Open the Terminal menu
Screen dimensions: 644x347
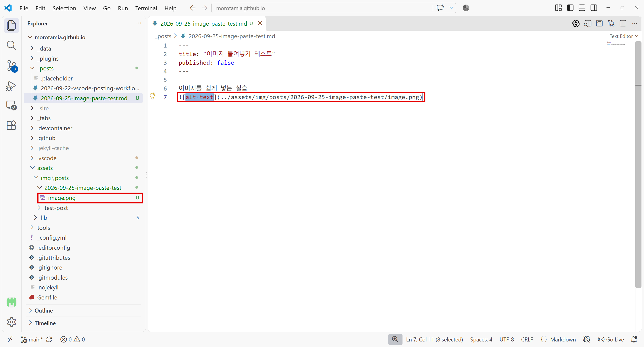pyautogui.click(x=146, y=8)
